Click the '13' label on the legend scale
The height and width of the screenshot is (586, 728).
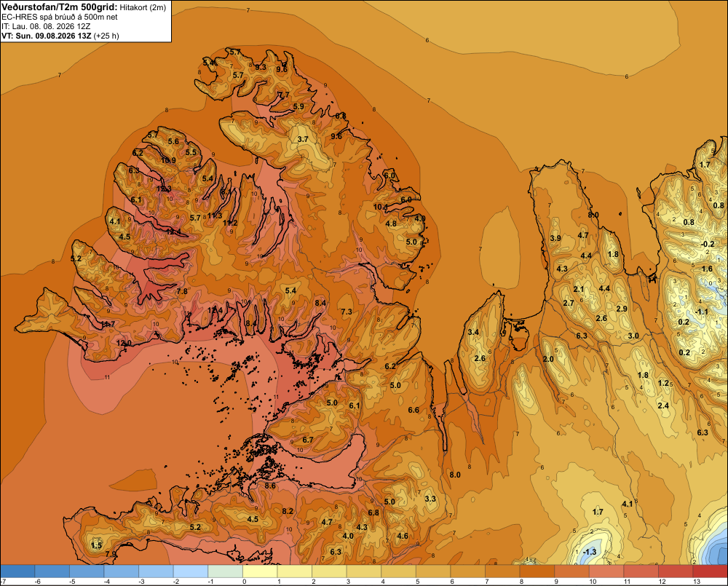(x=696, y=582)
